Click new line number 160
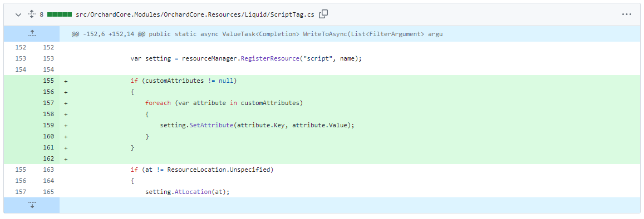Screen dimensions: 644x219 tap(48, 136)
